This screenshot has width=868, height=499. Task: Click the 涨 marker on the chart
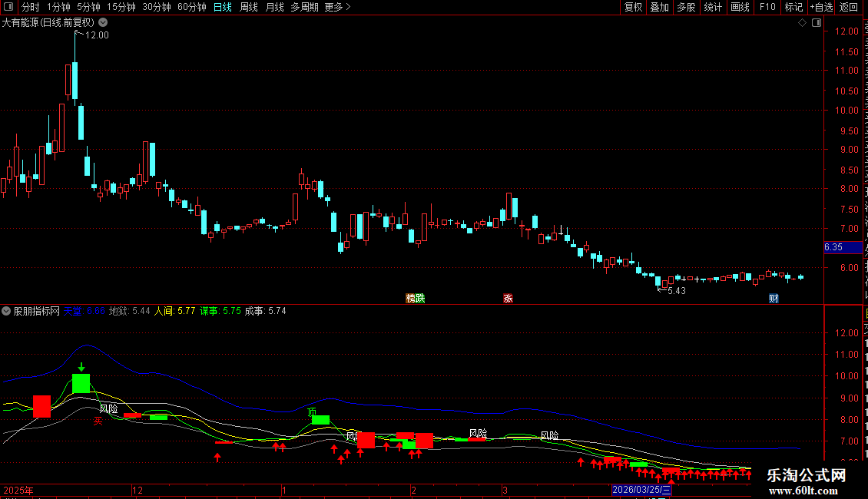pyautogui.click(x=509, y=298)
